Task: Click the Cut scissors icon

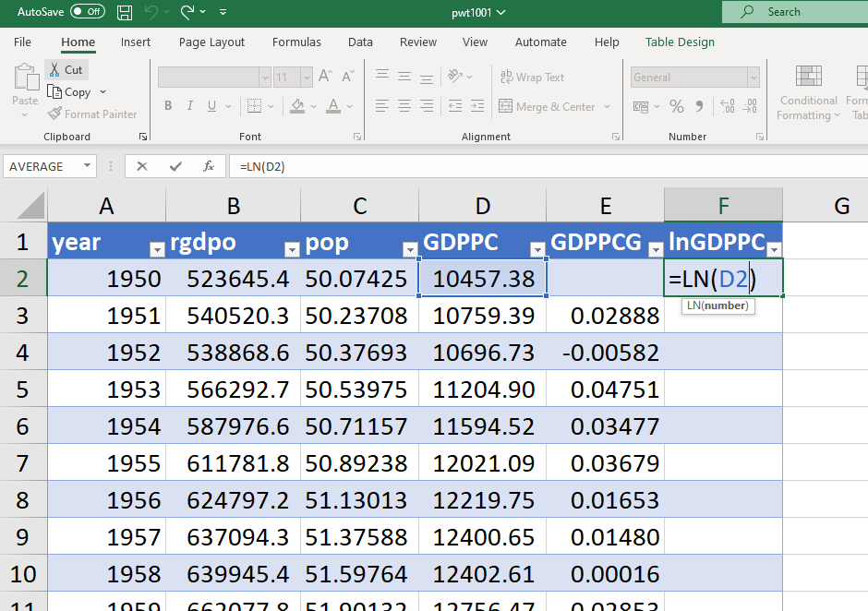Action: point(53,70)
